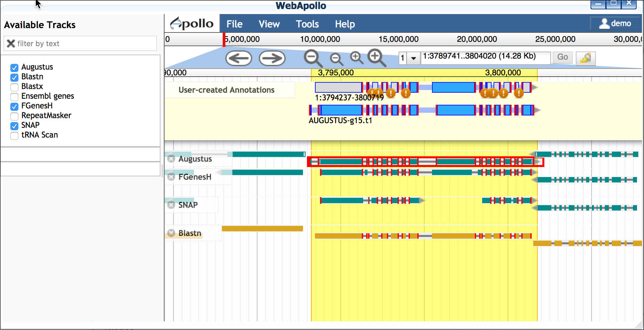
Task: Uncheck the Augustus track checkbox
Action: [14, 68]
